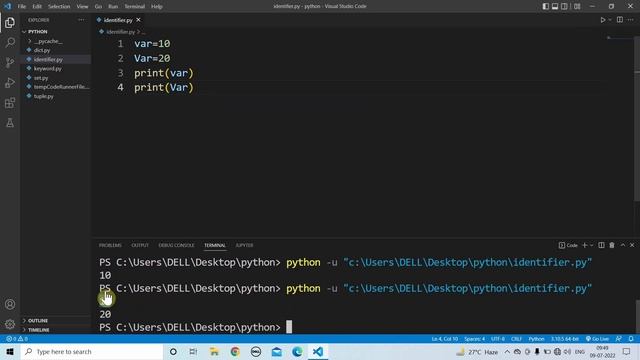Switch to the OUTPUT panel tab
Screen dimensions: 640x360
click(140, 245)
